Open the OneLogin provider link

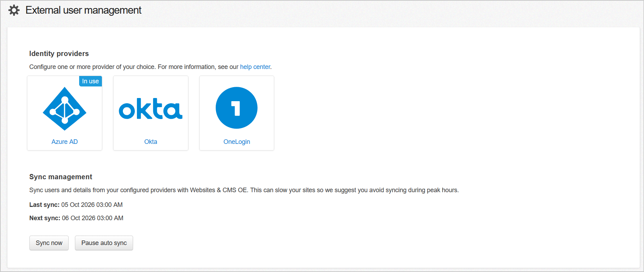point(237,142)
